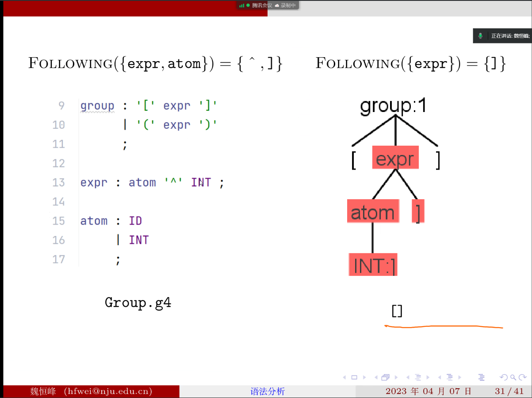Open search with the magnifier icon

514,377
